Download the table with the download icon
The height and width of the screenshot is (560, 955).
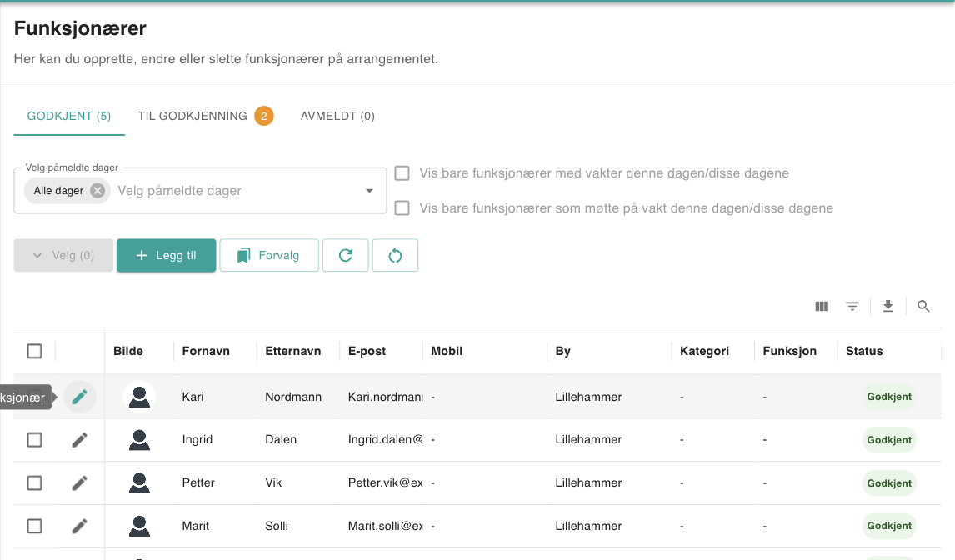[x=888, y=306]
